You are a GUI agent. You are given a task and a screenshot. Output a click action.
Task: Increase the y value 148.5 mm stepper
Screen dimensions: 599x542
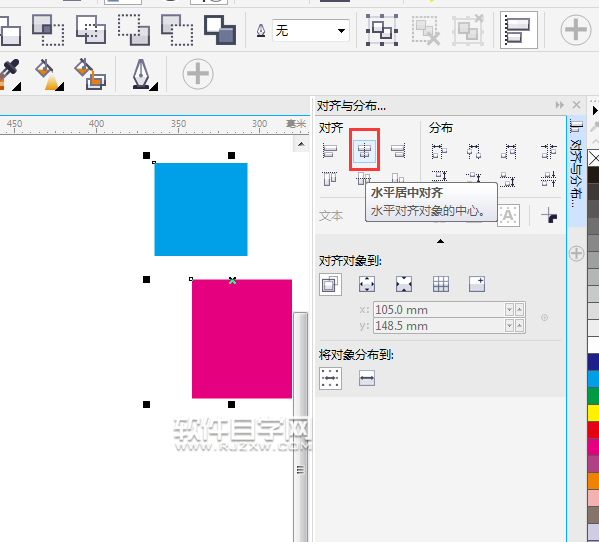click(519, 325)
